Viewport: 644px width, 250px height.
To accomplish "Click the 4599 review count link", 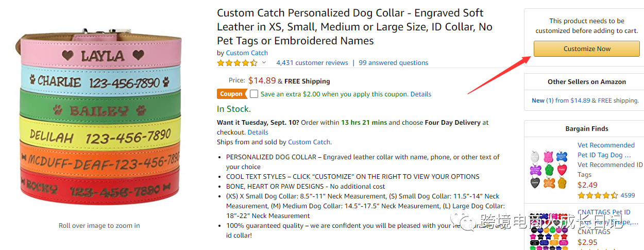I will 628,195.
